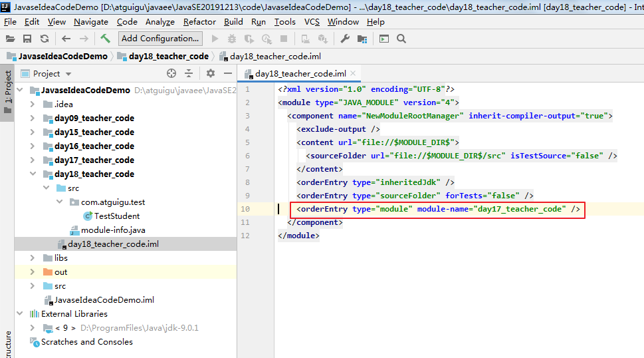Open Project Structure icon
Image resolution: width=644 pixels, height=358 pixels.
point(362,39)
